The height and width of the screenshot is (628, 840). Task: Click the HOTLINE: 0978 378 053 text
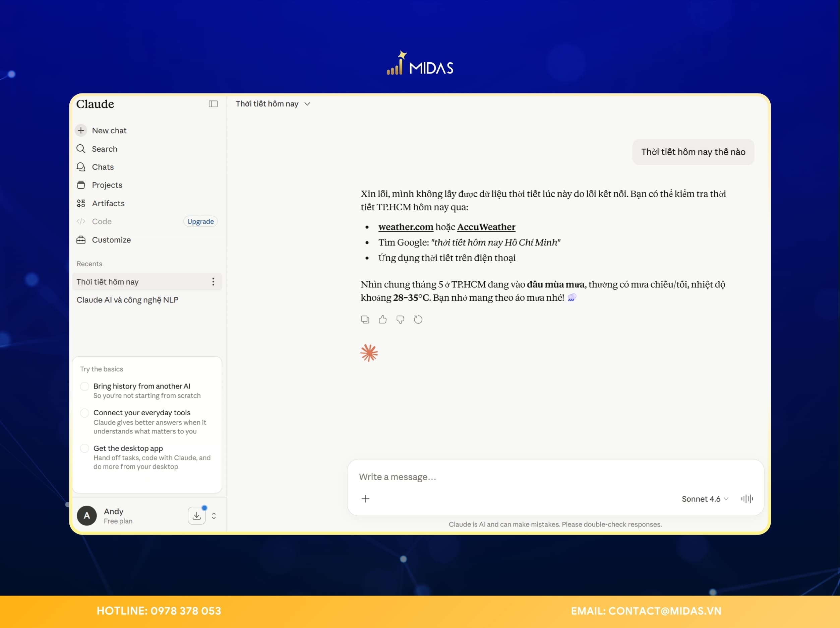coord(159,611)
